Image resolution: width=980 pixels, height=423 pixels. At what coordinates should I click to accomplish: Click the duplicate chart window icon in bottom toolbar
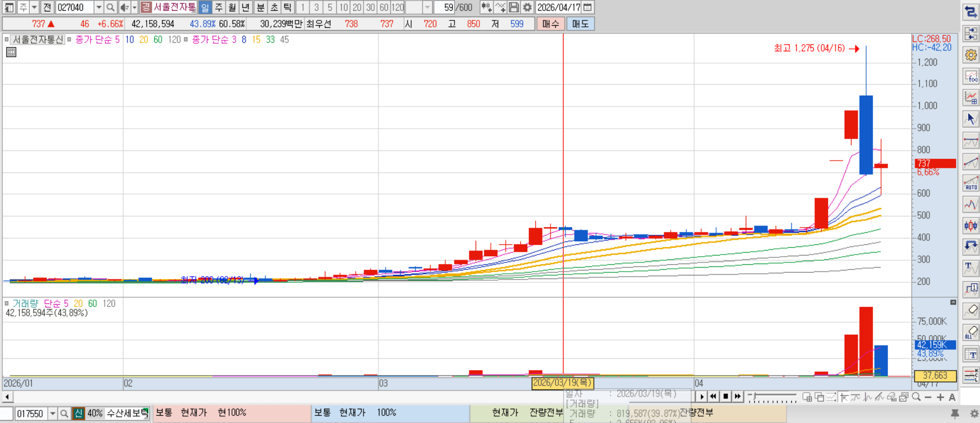pyautogui.click(x=820, y=397)
